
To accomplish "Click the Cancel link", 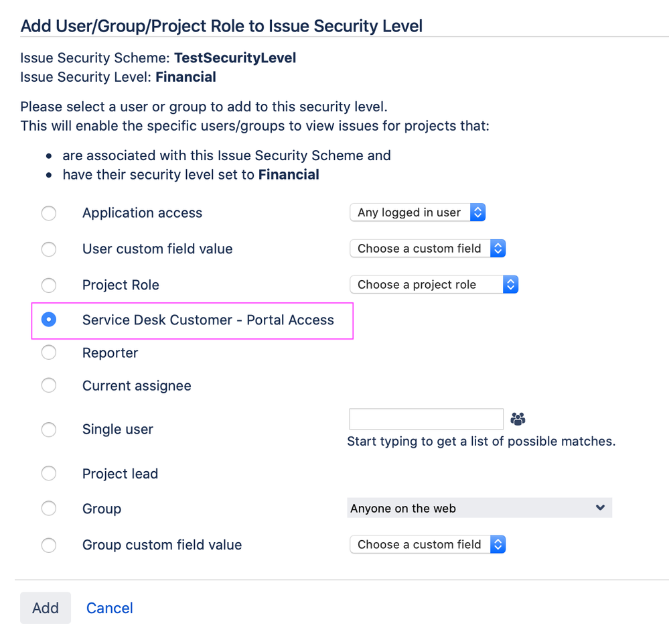I will click(x=110, y=608).
